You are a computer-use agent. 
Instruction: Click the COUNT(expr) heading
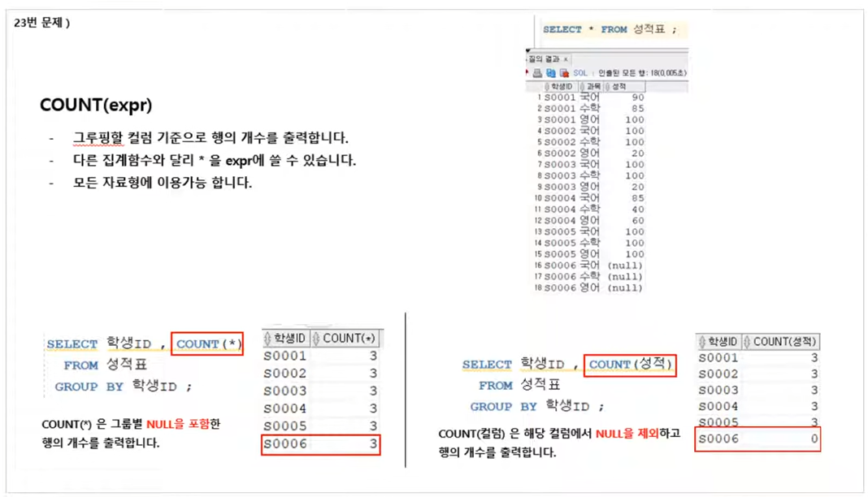point(96,105)
